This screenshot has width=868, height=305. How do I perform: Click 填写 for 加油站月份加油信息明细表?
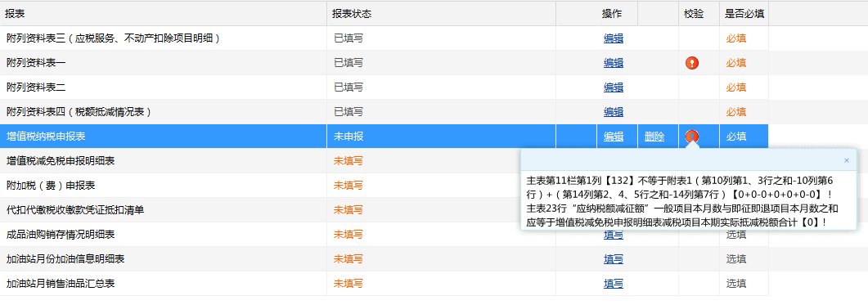(614, 259)
